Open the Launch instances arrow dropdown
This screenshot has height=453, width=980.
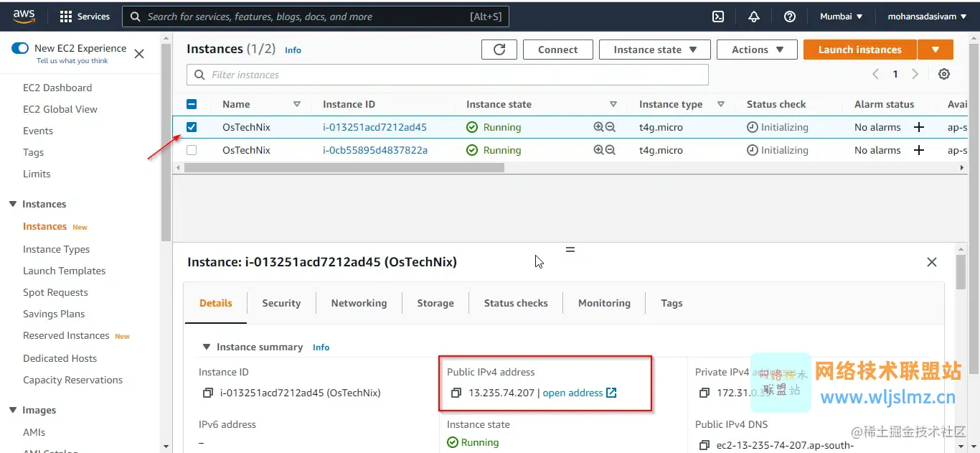click(936, 50)
